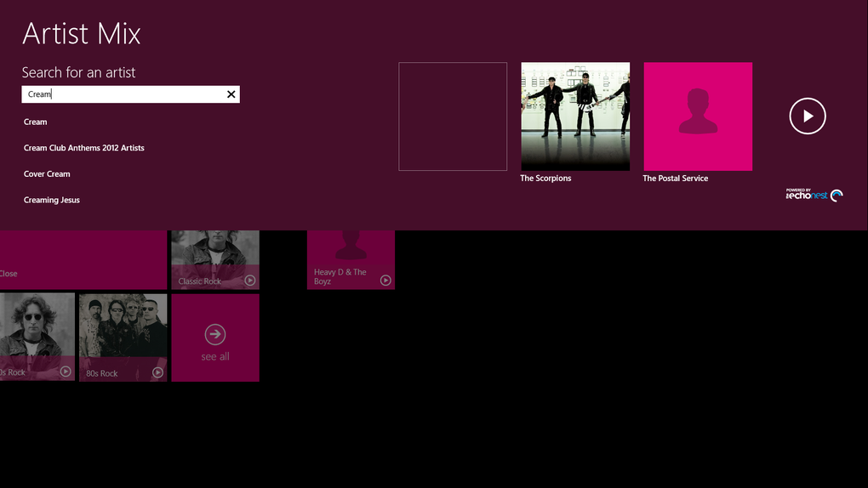This screenshot has height=488, width=868.
Task: Play the Classic Rock tile
Action: pyautogui.click(x=250, y=281)
